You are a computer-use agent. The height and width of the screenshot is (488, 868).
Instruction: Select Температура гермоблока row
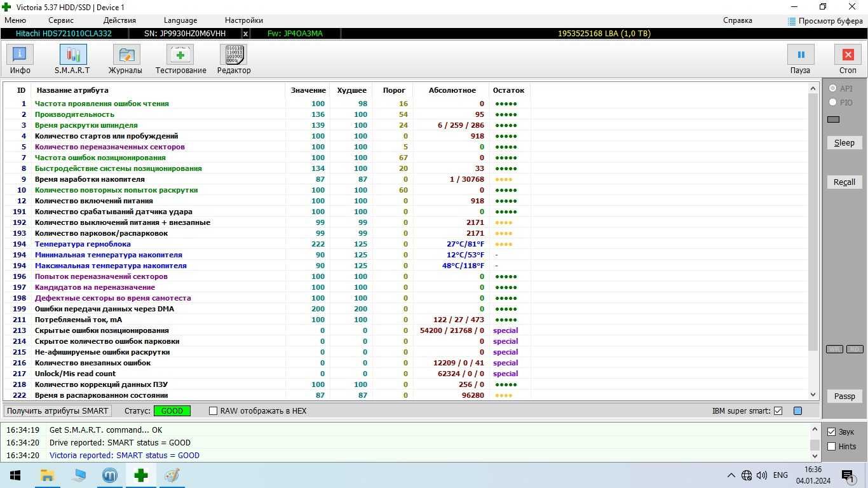[267, 244]
